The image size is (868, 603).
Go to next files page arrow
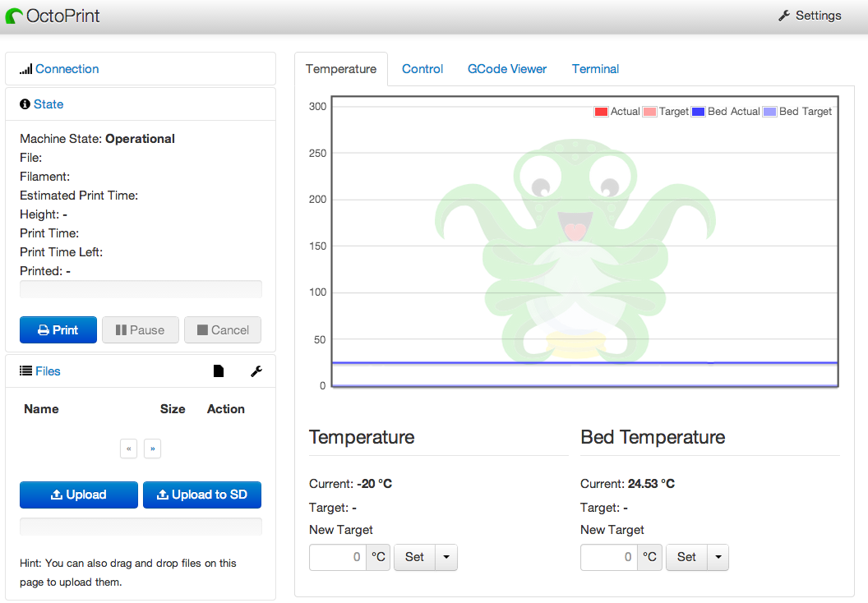click(152, 449)
